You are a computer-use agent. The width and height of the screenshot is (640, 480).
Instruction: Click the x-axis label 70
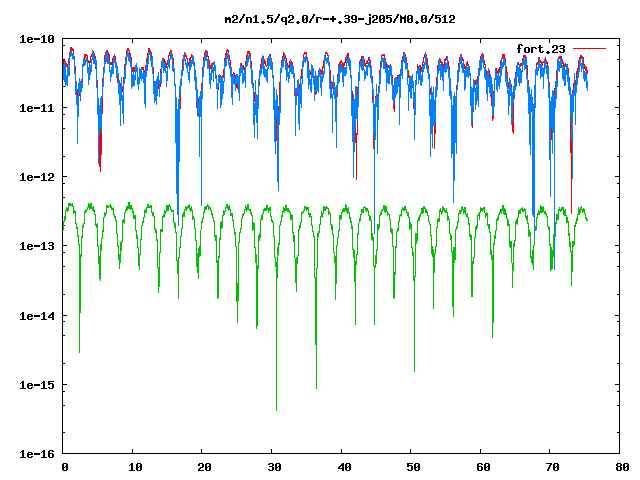553,467
